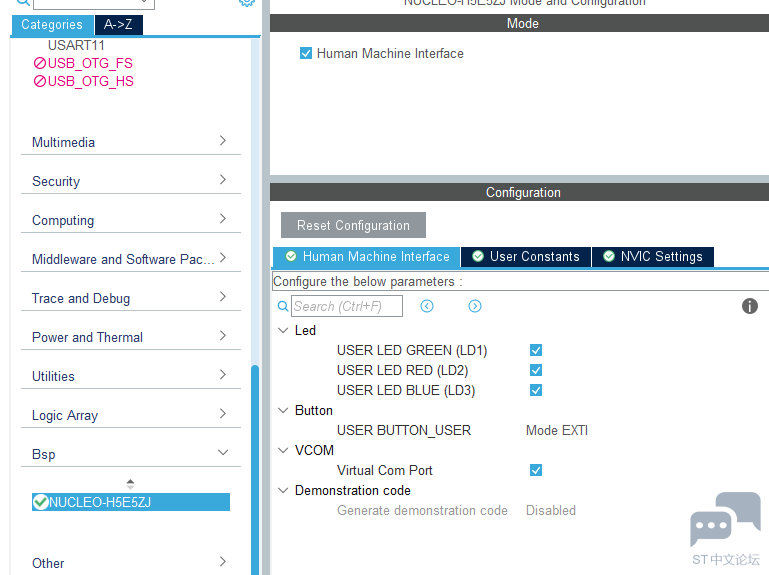Viewport: 769px width, 575px height.
Task: Uncheck USER LED GREEN (LD1)
Action: tap(536, 350)
